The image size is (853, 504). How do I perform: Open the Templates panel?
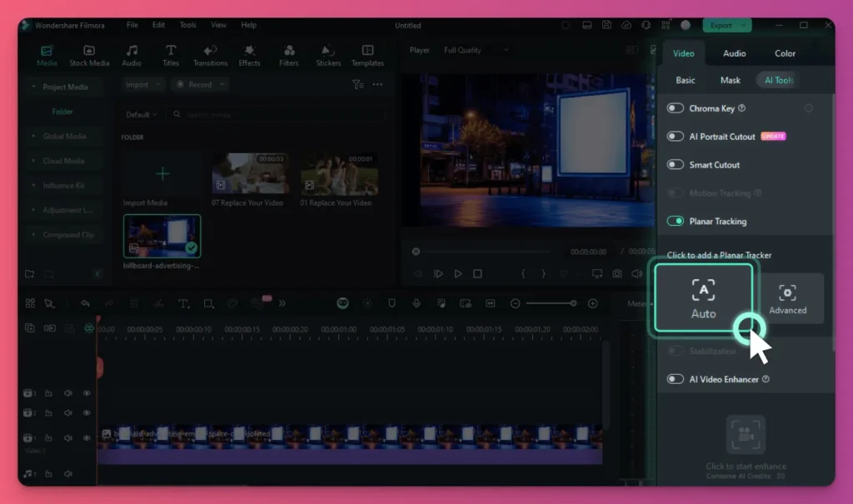point(367,55)
